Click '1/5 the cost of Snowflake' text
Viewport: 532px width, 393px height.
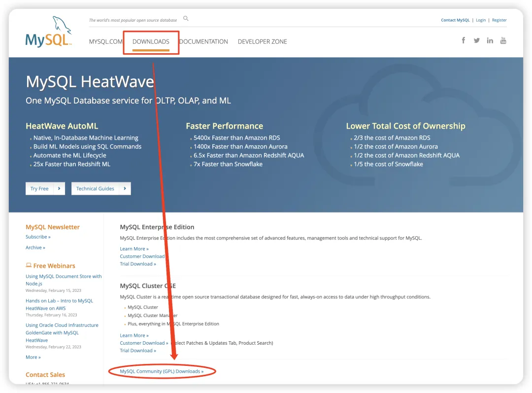click(388, 164)
